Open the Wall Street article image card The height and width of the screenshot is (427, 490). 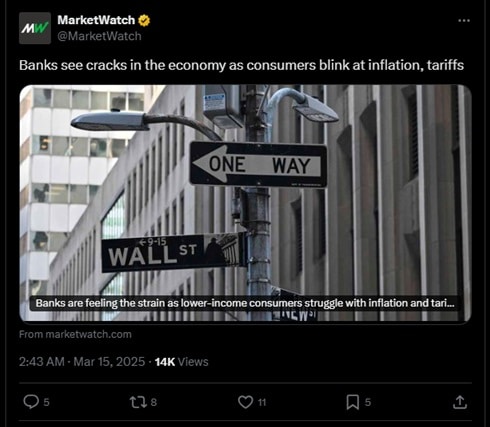tap(245, 203)
